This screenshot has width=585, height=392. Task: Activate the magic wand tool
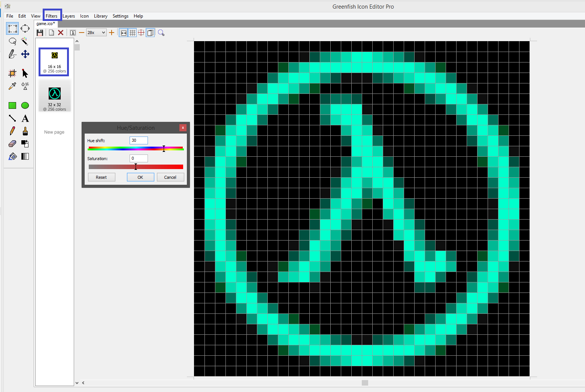coord(25,41)
